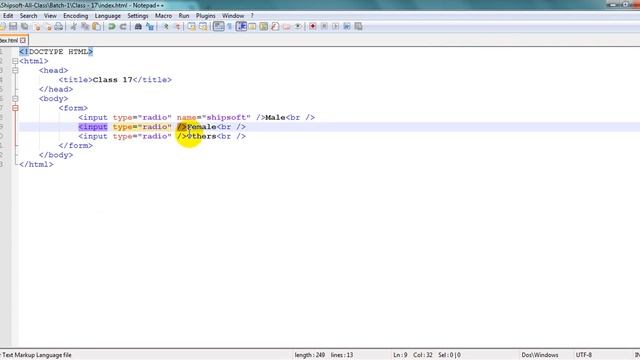Image resolution: width=640 pixels, height=360 pixels.
Task: Open the Encoding menu
Action: pyautogui.click(x=76, y=16)
